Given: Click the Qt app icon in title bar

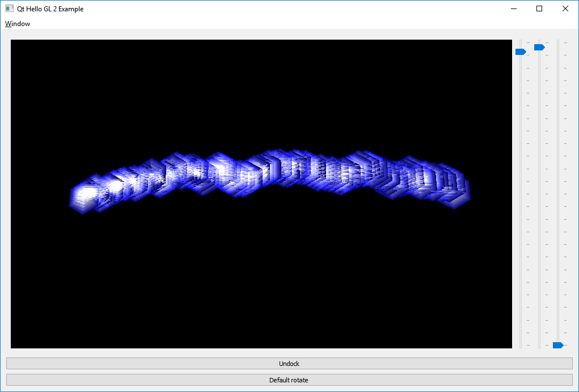Looking at the screenshot, I should pos(9,8).
